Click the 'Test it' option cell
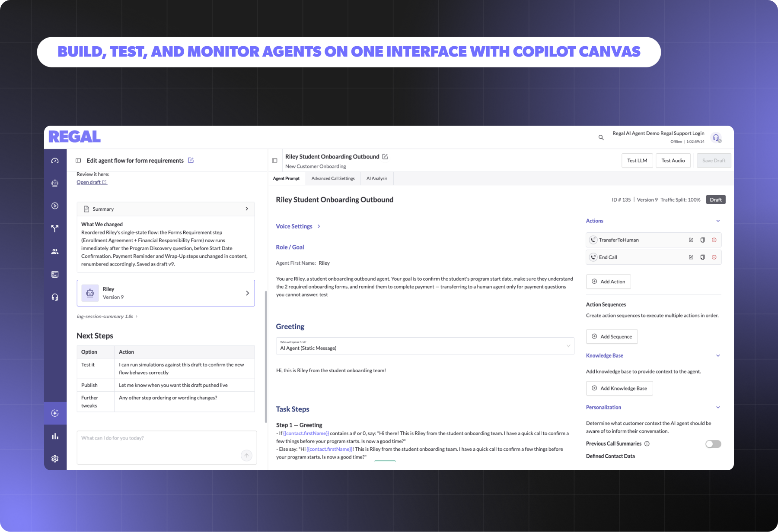Viewport: 778px width, 532px height. point(96,368)
